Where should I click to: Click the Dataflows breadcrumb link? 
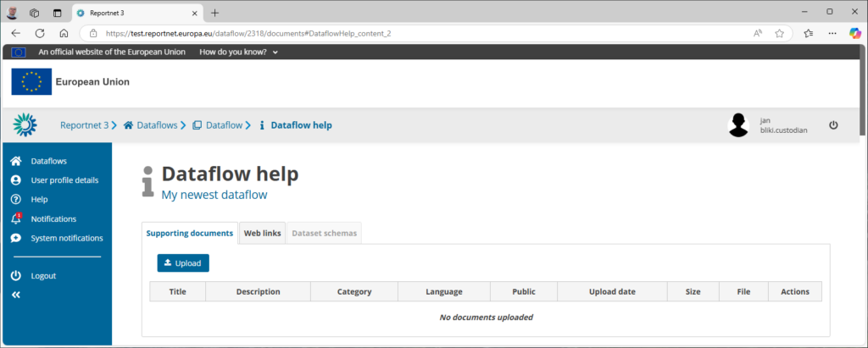coord(157,125)
